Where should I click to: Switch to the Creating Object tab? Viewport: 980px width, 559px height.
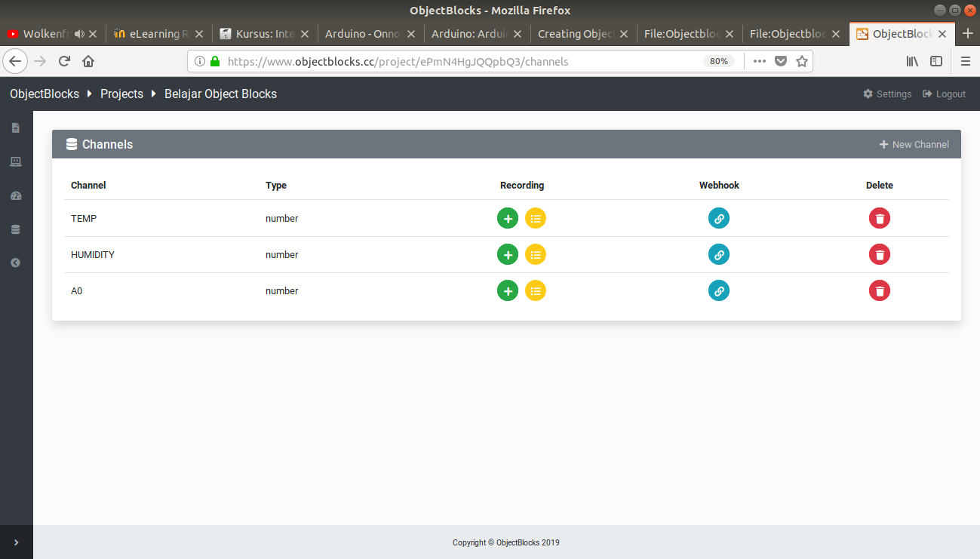(x=576, y=34)
